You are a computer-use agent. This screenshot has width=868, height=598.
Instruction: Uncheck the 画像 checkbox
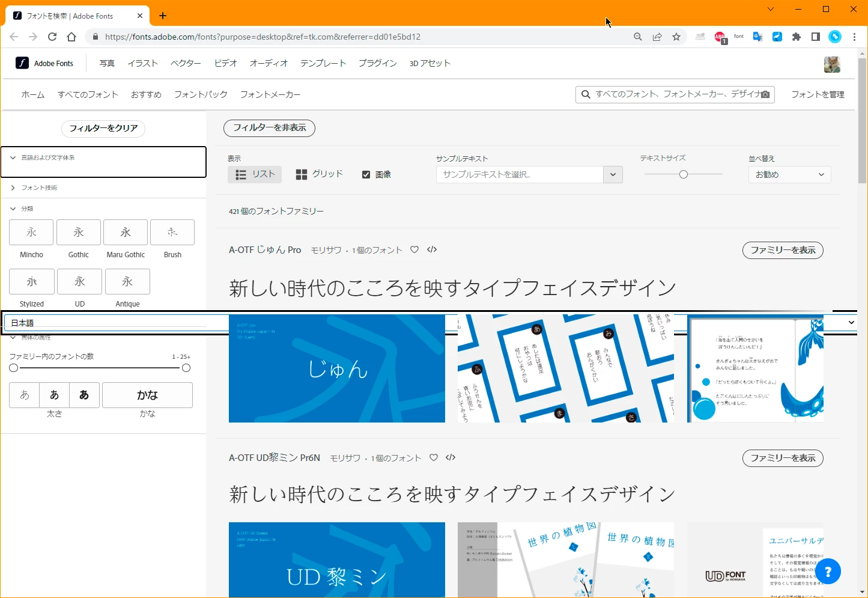tap(366, 174)
